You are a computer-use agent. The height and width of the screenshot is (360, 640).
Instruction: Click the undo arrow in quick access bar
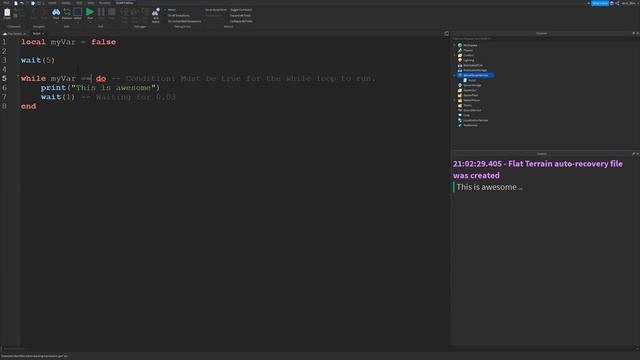pos(22,3)
